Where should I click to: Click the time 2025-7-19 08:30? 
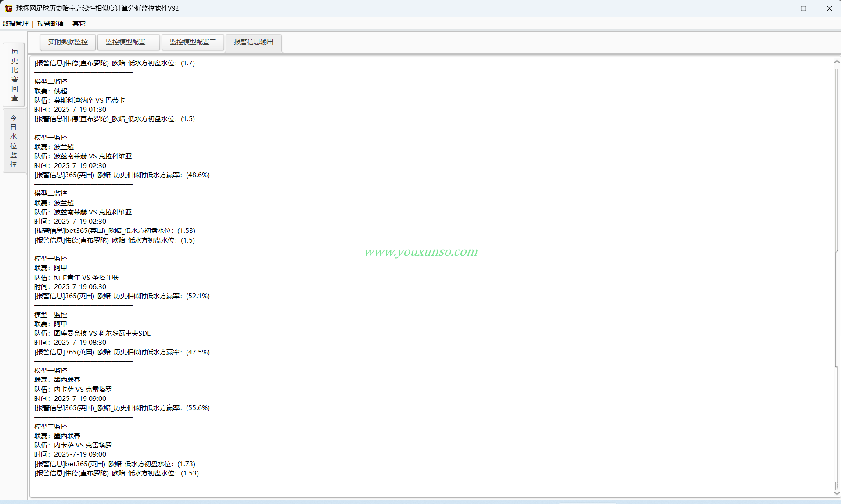coord(80,343)
